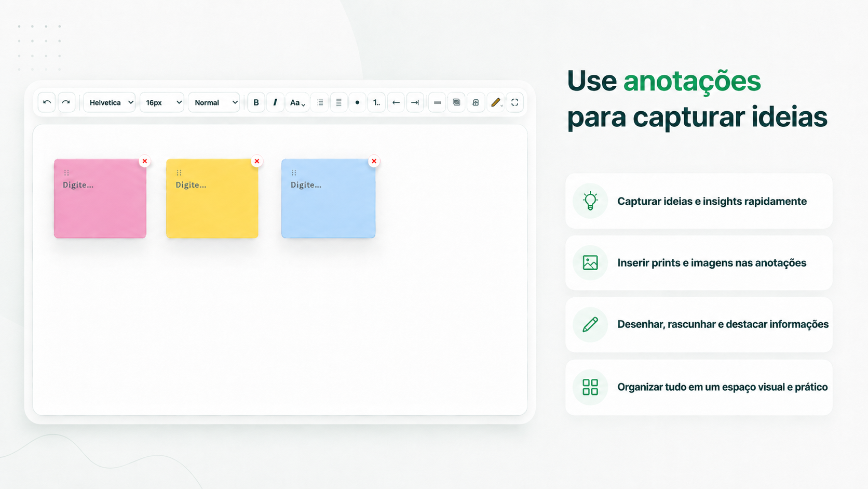Click 'Desenhar, rascunhar e destacar informações' text
Viewport: 868px width, 489px height.
[x=723, y=324]
